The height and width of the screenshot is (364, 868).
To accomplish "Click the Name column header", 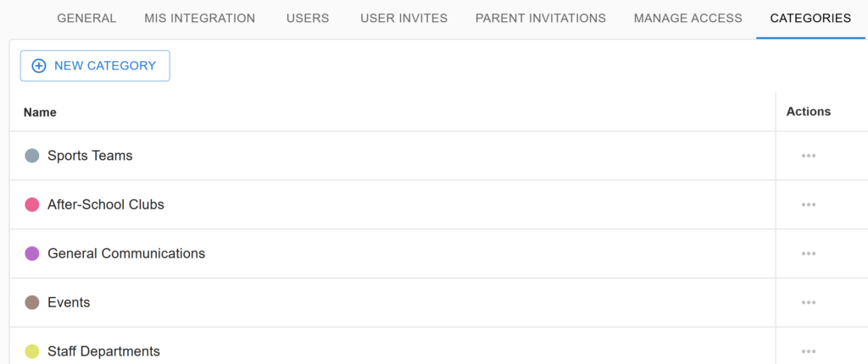I will click(40, 113).
